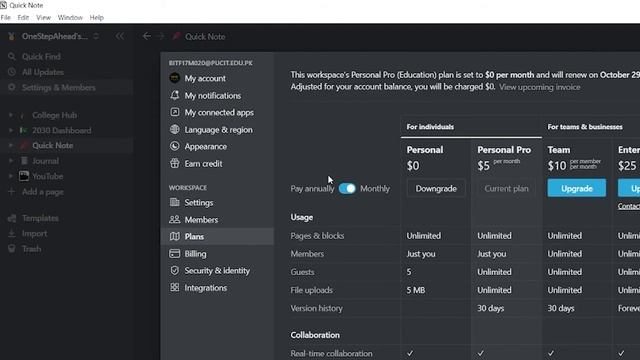Click the Templates icon in sidebar
Image resolution: width=640 pixels, height=360 pixels.
click(x=12, y=218)
